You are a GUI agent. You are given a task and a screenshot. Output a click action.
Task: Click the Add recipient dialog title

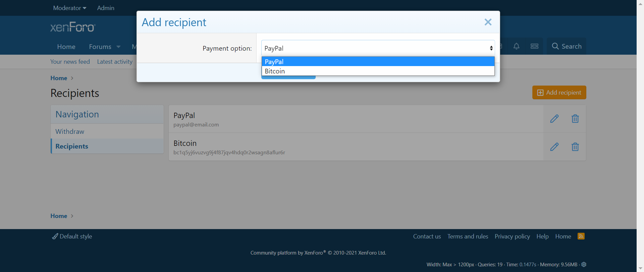pos(174,22)
